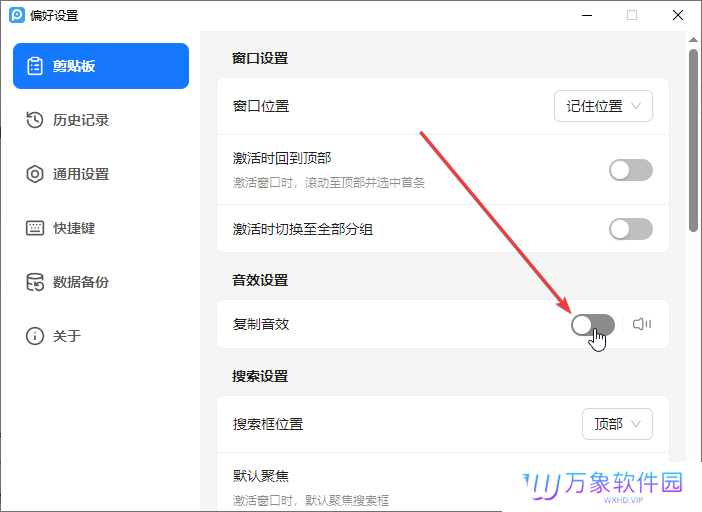Click the 激活时切换至全部分组 label
Image resolution: width=702 pixels, height=512 pixels.
[x=303, y=229]
